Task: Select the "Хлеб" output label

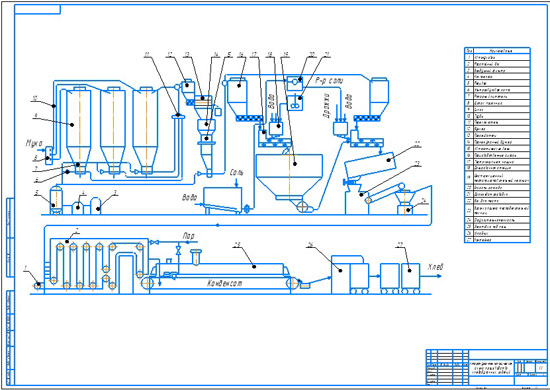Action: (x=435, y=267)
